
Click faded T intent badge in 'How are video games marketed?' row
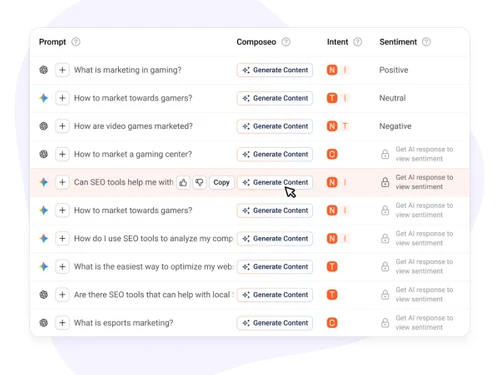(345, 126)
